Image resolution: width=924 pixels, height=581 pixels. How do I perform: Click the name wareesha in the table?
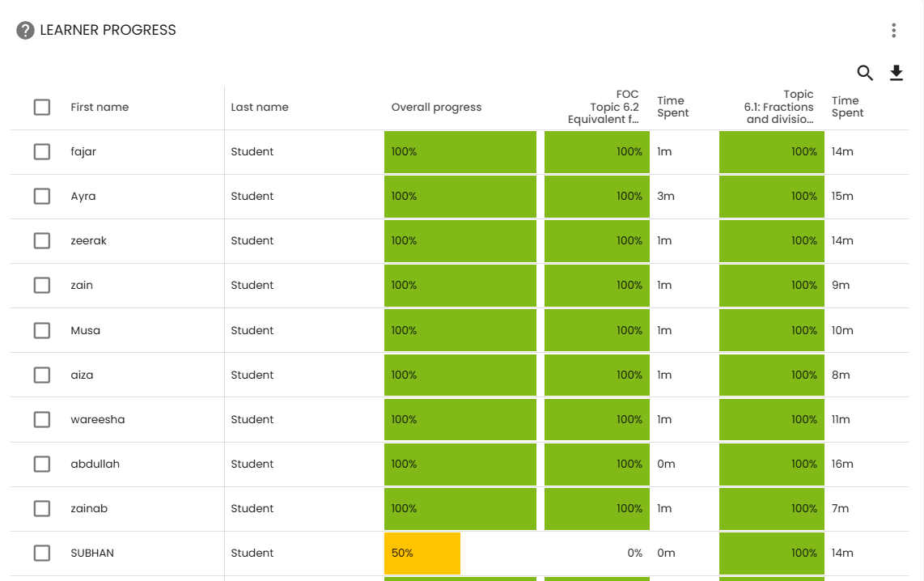(98, 419)
